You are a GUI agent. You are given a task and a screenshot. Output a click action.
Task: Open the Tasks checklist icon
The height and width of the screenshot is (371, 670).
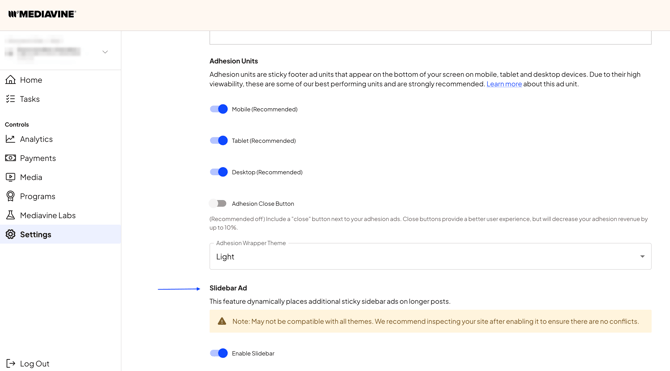coord(10,99)
